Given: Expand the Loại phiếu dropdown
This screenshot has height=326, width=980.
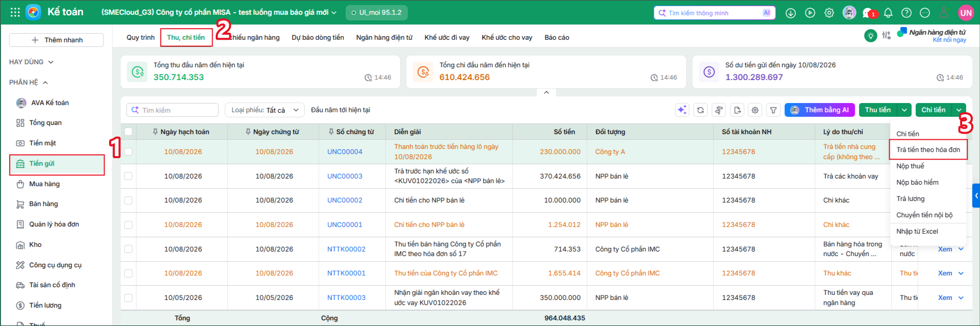Looking at the screenshot, I should 265,110.
